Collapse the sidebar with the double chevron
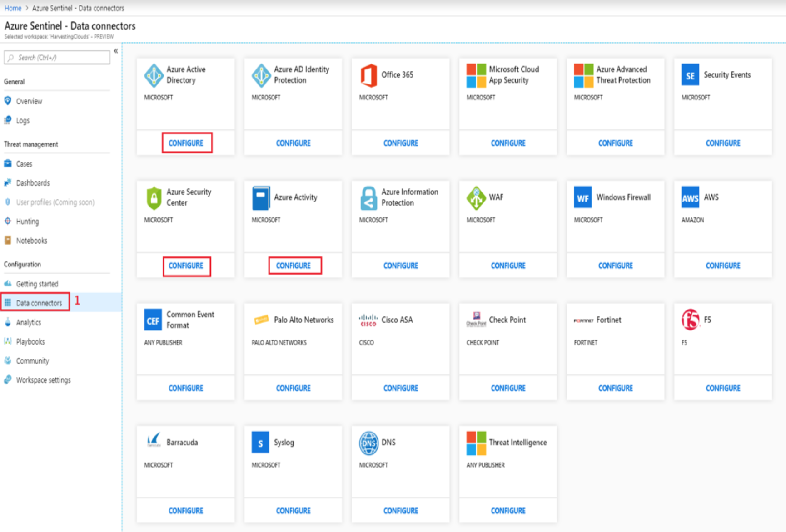The width and height of the screenshot is (786, 532). (116, 51)
